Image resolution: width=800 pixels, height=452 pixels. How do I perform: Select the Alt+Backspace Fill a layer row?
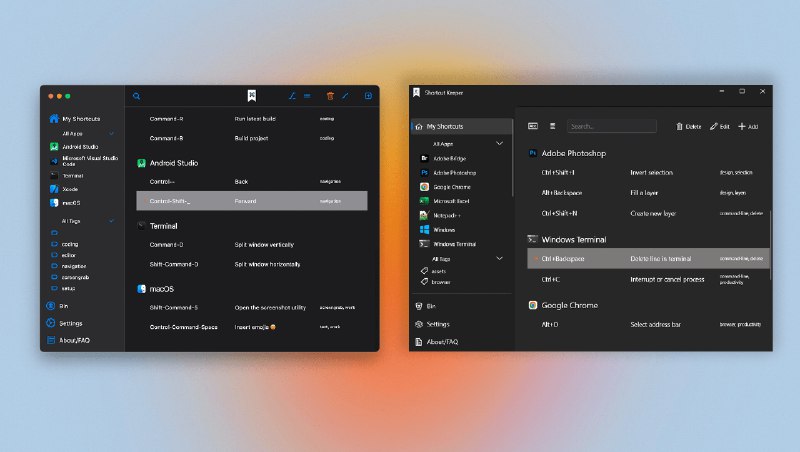point(647,193)
